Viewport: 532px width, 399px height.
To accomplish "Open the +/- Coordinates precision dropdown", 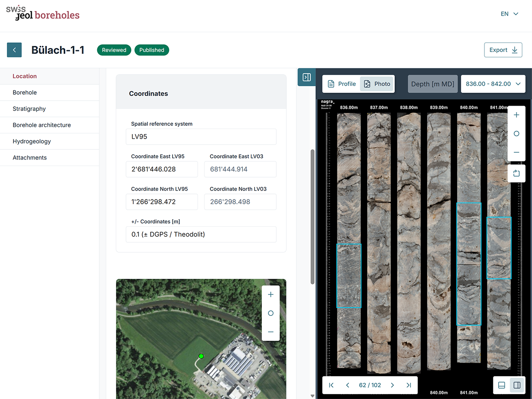I will (x=201, y=234).
